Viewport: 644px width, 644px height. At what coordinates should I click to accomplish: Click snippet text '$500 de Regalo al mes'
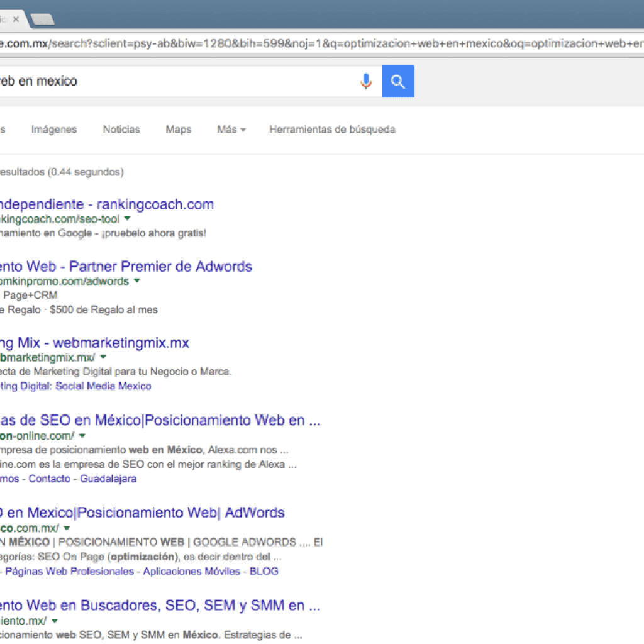tap(104, 309)
